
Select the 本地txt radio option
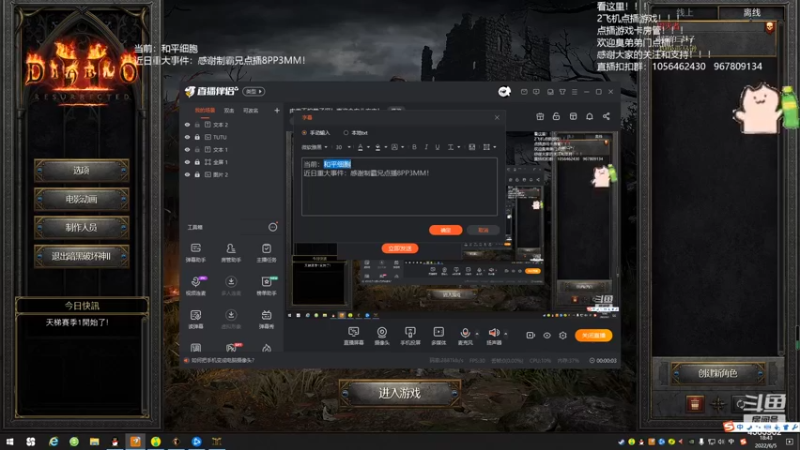pyautogui.click(x=346, y=133)
